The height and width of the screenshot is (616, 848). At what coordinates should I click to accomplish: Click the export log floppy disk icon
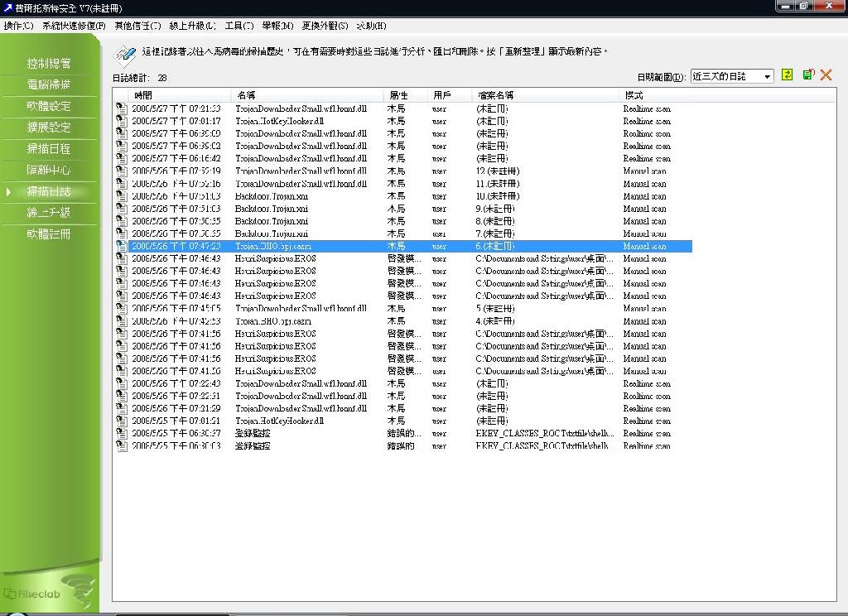[807, 75]
